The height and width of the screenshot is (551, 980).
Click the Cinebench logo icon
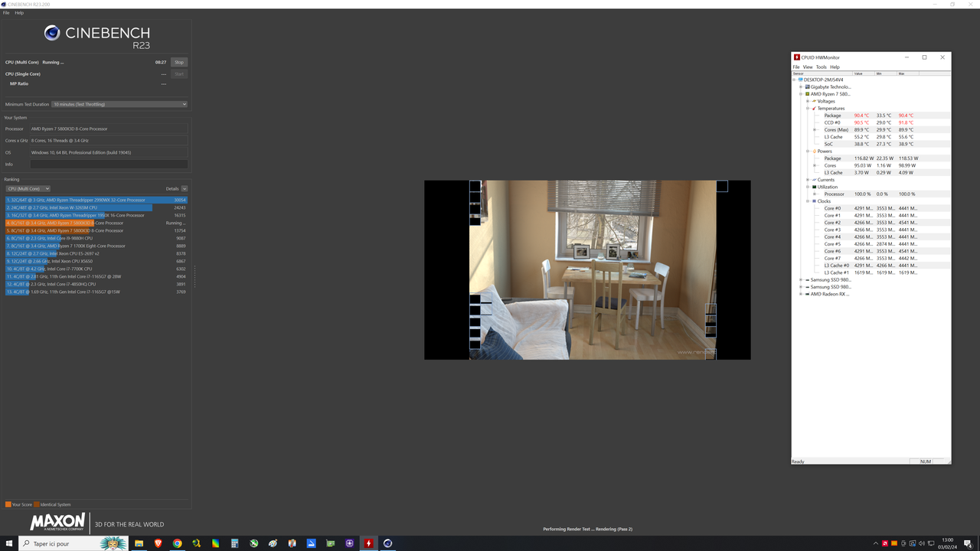[52, 33]
